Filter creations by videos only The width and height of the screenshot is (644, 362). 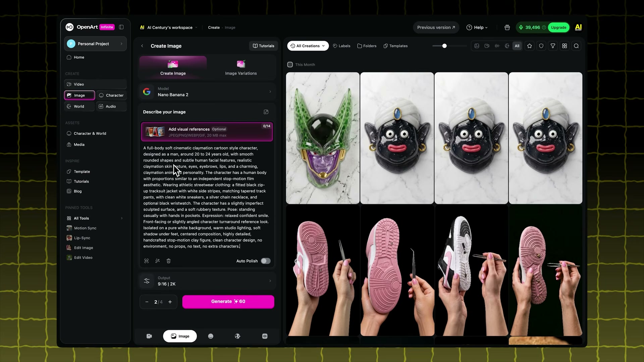click(487, 46)
